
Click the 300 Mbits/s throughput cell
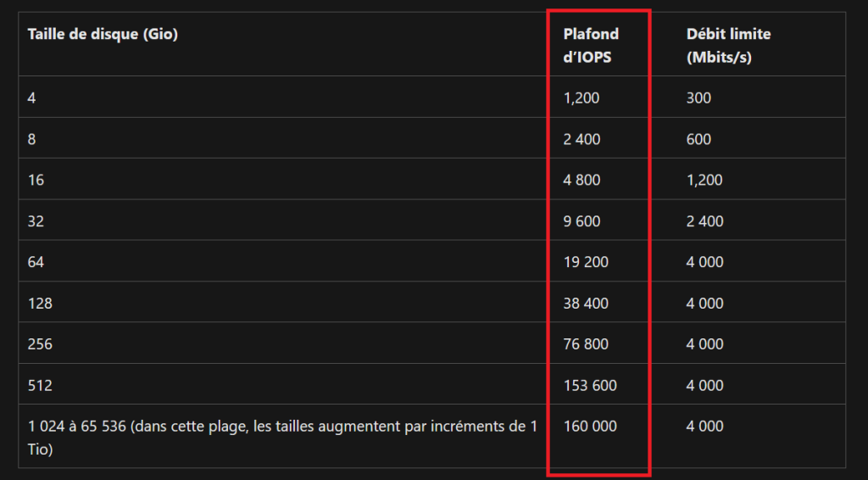[x=698, y=98]
